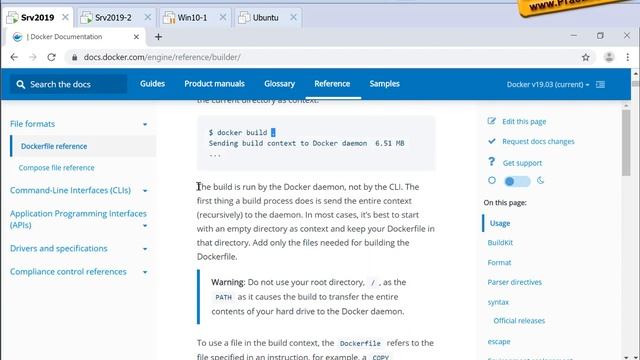Viewport: 640px width, 360px height.
Task: Click the sun light-mode icon
Action: [x=492, y=180]
